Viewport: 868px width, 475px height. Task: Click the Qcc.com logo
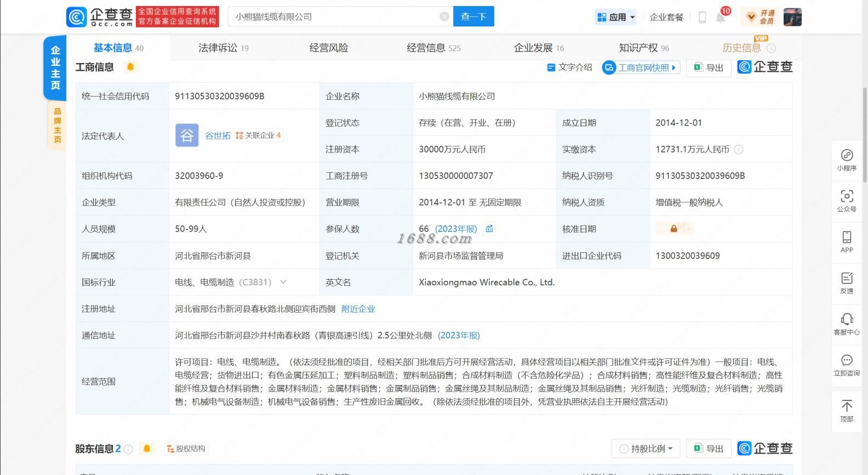coord(99,16)
